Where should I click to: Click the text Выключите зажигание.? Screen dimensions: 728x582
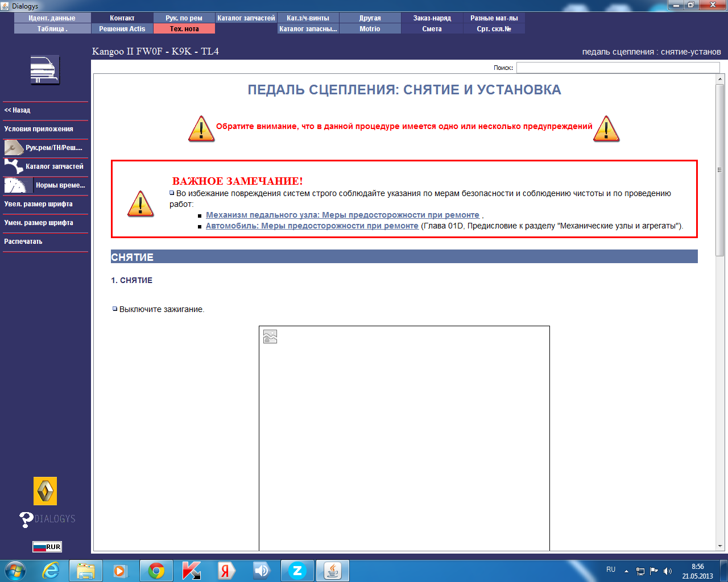click(x=162, y=309)
